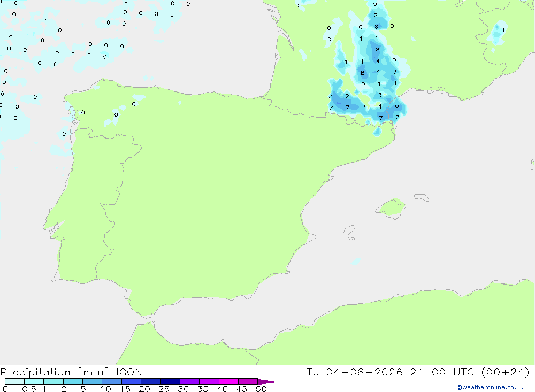Click the Mallorca island on the map
535x392 pixels.
tap(391, 208)
